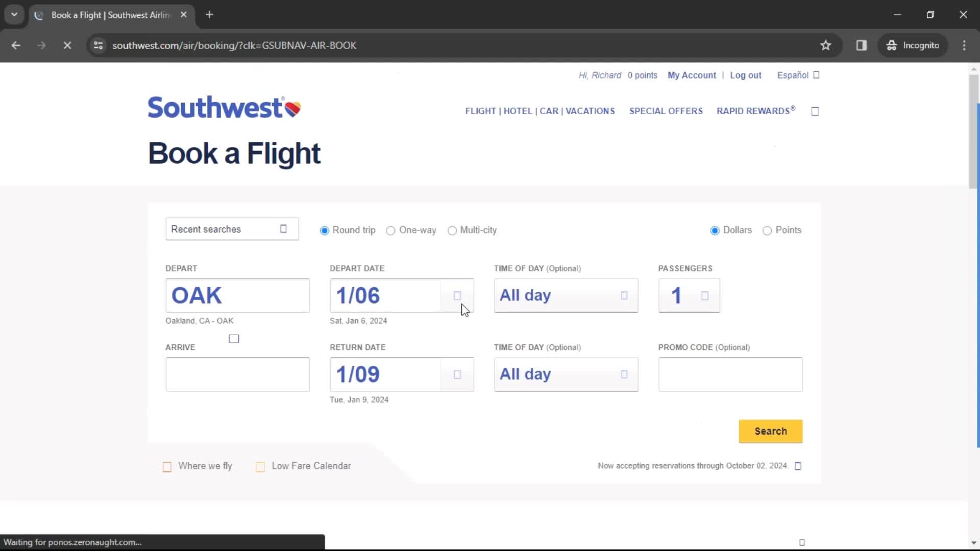Click the depart date calendar icon

click(457, 295)
